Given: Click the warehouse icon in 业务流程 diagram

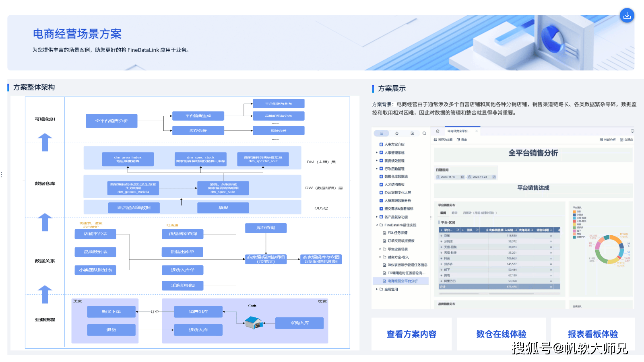Looking at the screenshot, I should [x=254, y=322].
